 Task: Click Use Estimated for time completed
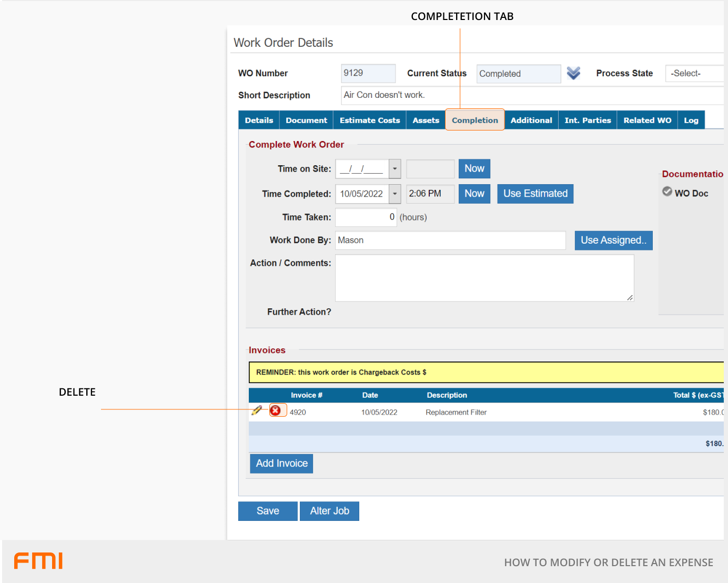pyautogui.click(x=535, y=194)
